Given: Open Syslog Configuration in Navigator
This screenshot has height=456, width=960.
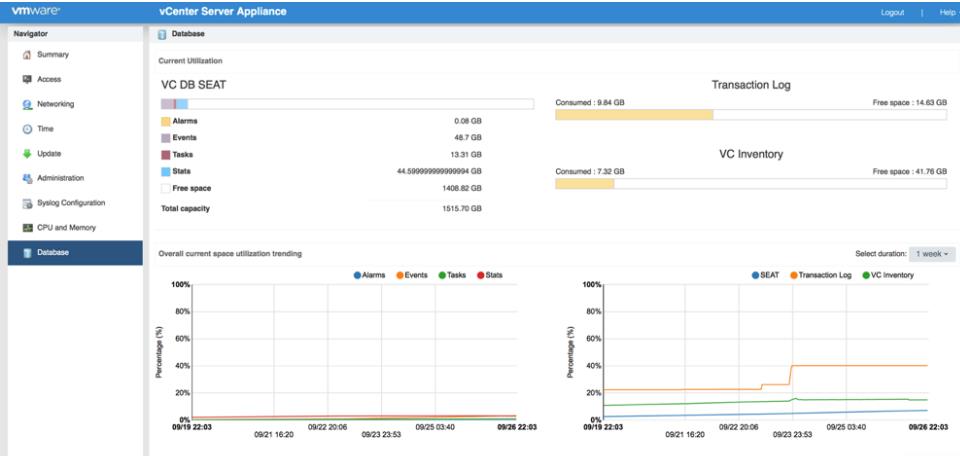Looking at the screenshot, I should [71, 203].
